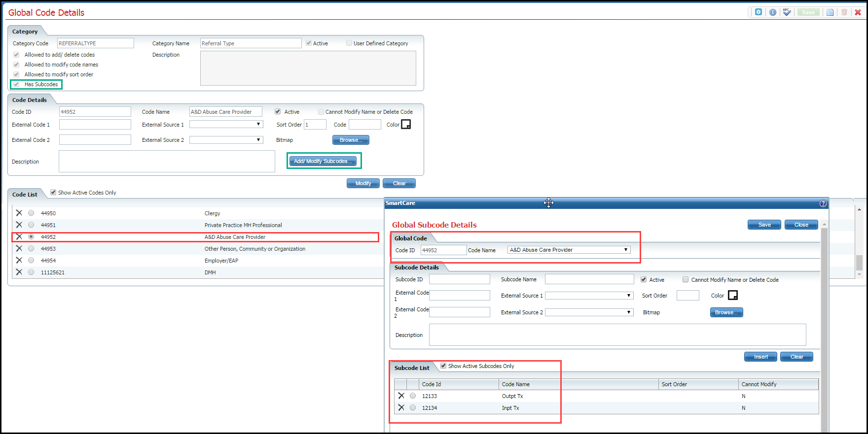Screen dimensions: 868x434
Task: Toggle Show Active Codes Only checkbox
Action: point(53,193)
